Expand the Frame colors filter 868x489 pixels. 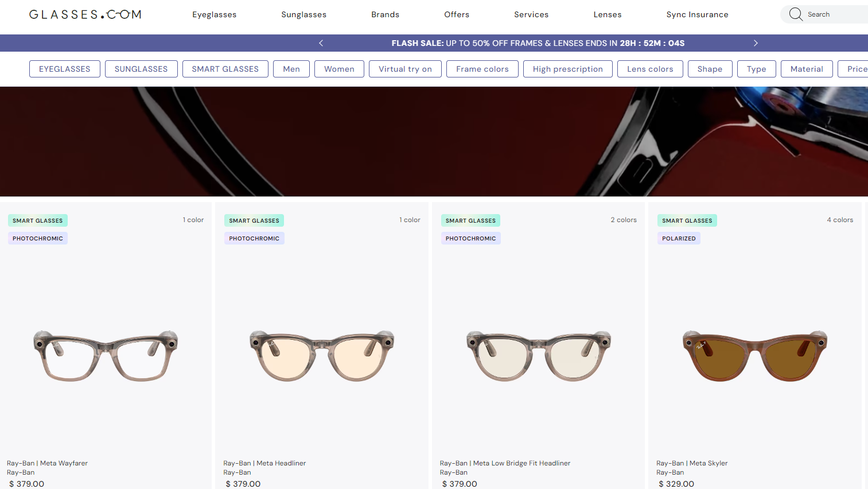(x=482, y=69)
